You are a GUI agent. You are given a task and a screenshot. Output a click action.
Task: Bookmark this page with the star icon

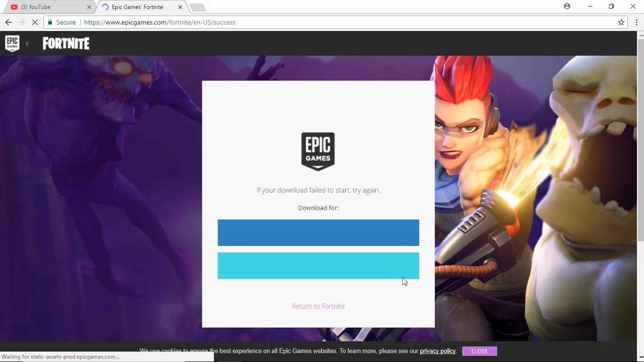(x=621, y=22)
